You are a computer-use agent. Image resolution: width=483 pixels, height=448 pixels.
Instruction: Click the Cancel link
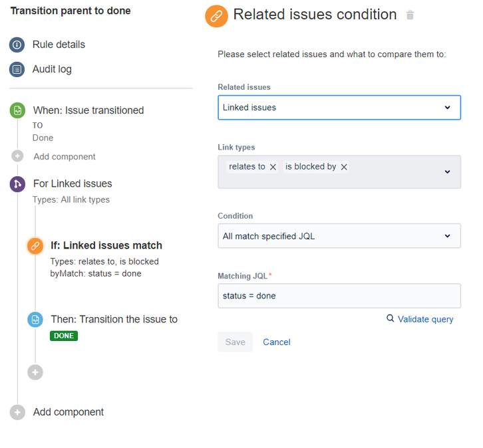point(277,342)
